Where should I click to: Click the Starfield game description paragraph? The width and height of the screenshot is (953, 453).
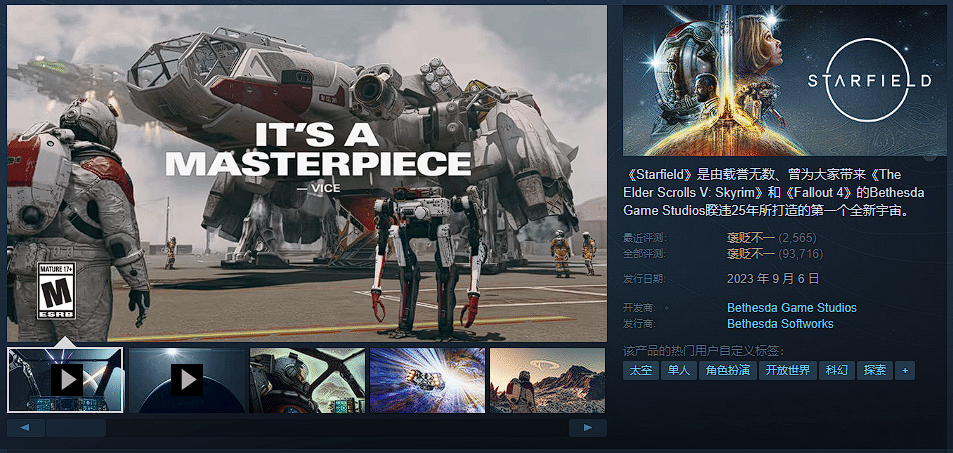774,193
